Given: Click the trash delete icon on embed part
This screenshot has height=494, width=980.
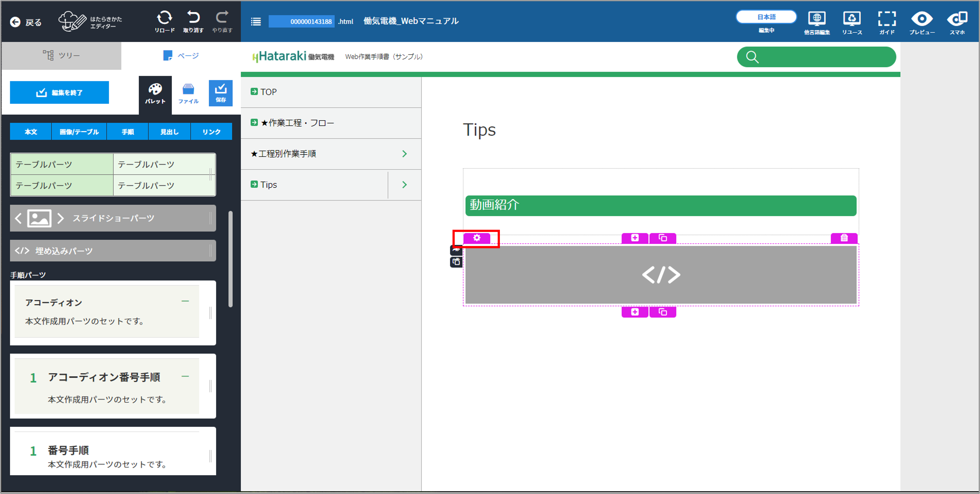Looking at the screenshot, I should 843,238.
